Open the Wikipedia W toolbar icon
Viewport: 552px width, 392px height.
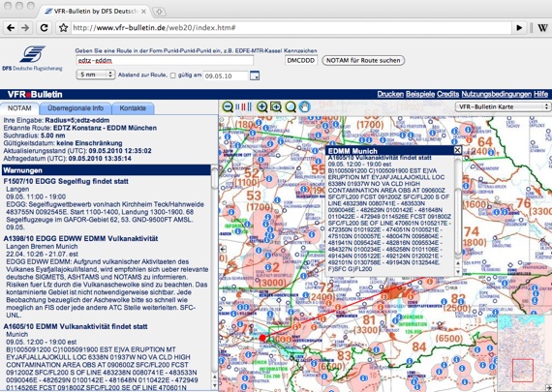(x=542, y=28)
